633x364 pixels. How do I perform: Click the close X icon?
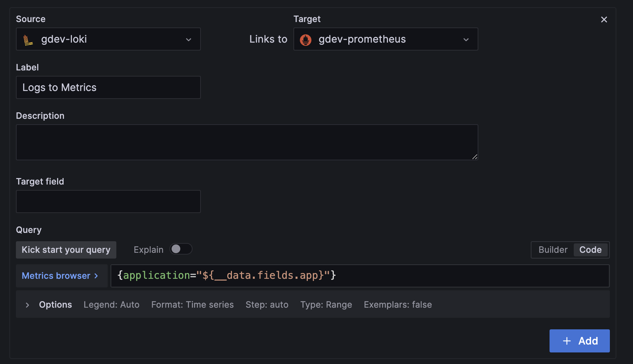click(x=604, y=19)
